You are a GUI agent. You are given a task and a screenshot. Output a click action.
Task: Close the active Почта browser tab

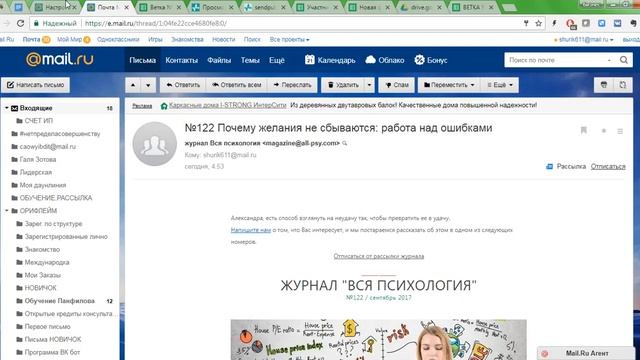click(127, 7)
